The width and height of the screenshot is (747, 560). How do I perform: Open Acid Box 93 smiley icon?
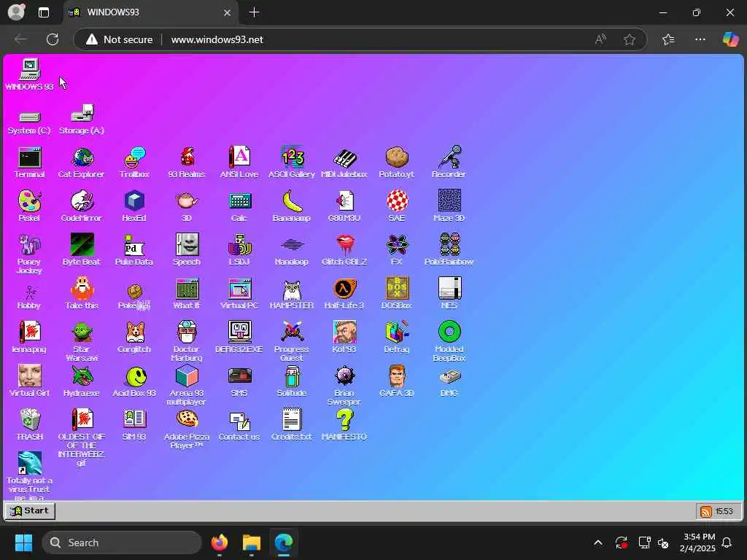(x=134, y=381)
